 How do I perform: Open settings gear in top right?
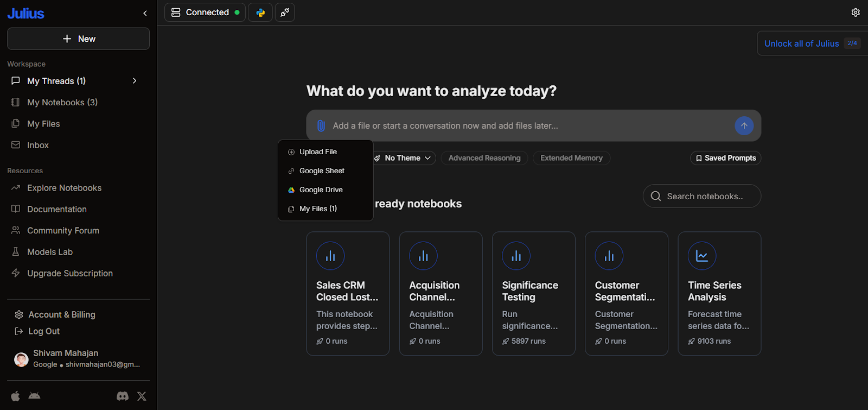click(856, 12)
